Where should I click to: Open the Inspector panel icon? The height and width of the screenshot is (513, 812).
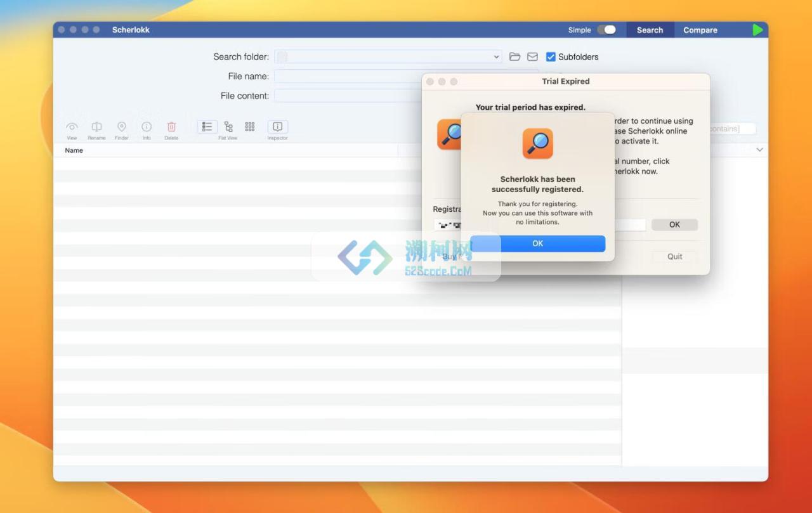[x=278, y=127]
